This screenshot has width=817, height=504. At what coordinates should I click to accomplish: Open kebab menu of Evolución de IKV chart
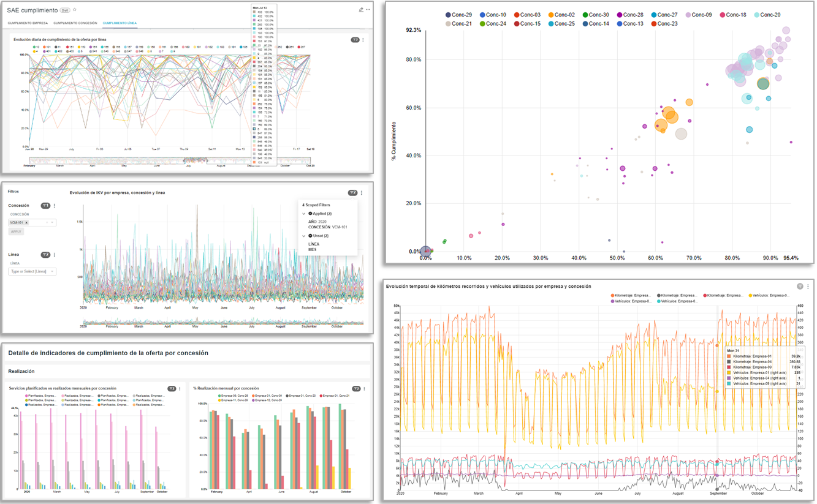[362, 192]
